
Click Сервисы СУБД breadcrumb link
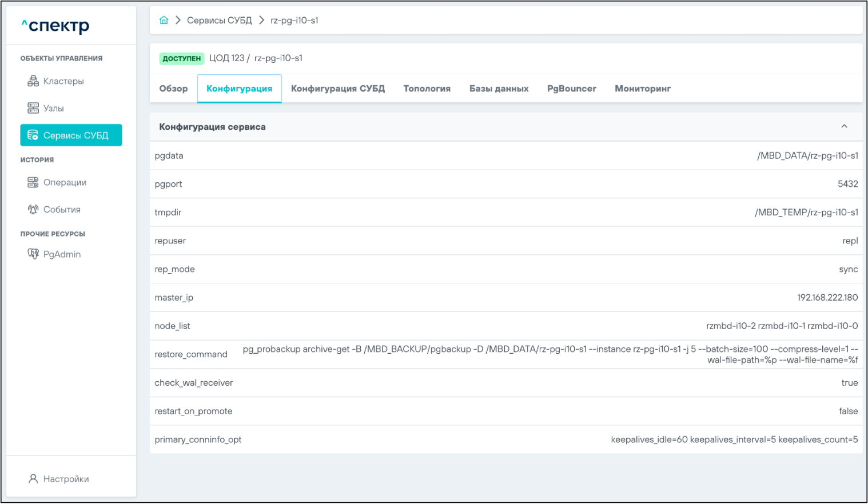(219, 21)
